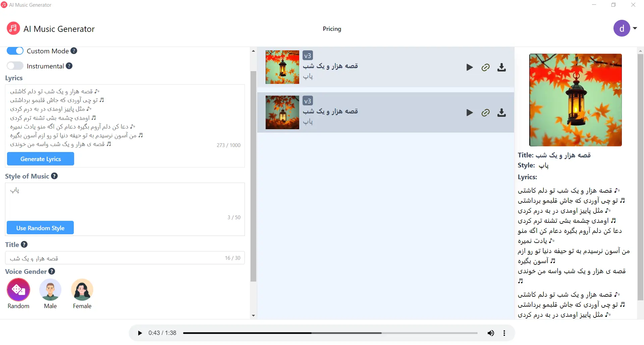The width and height of the screenshot is (644, 345).
Task: Copy link of the first song
Action: point(485,67)
